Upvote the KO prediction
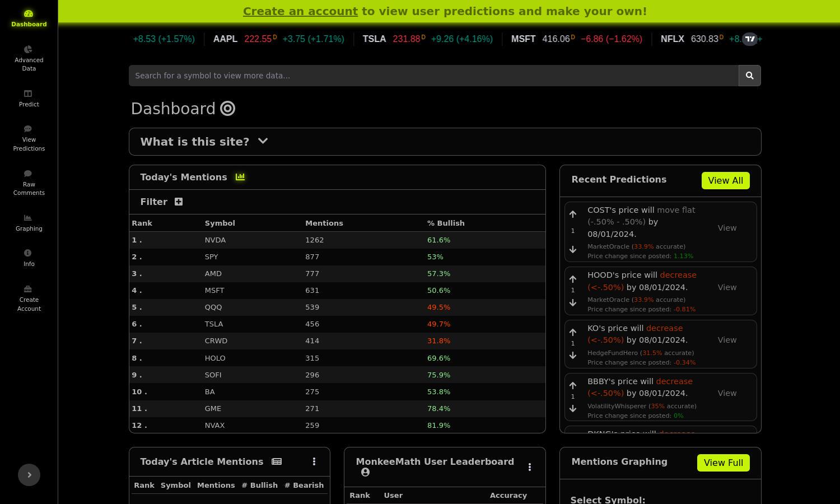840x504 pixels. (x=573, y=332)
